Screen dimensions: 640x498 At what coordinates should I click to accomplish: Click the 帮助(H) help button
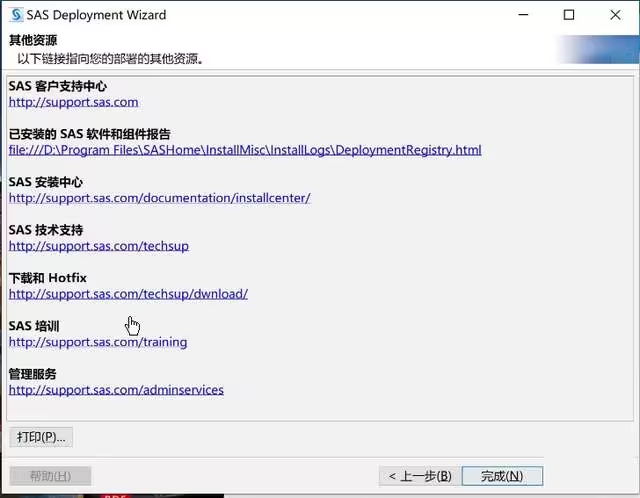click(50, 476)
